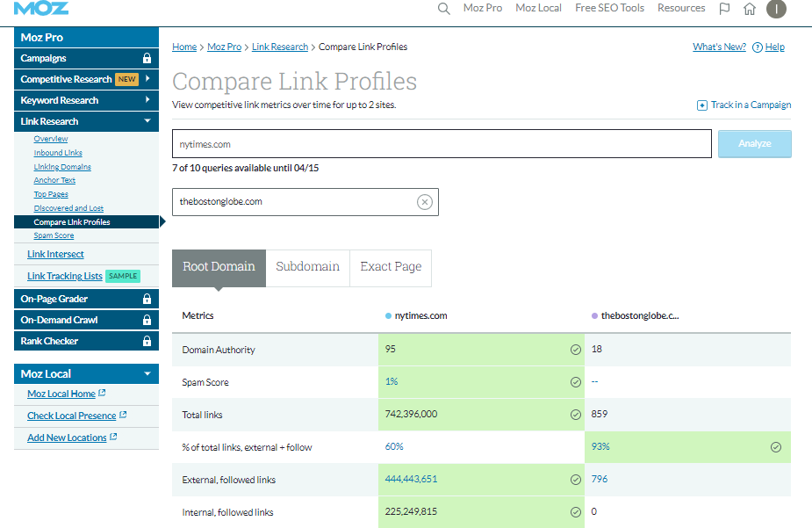Click the 796 external links value
Viewport: 812px width, 528px height.
(600, 480)
